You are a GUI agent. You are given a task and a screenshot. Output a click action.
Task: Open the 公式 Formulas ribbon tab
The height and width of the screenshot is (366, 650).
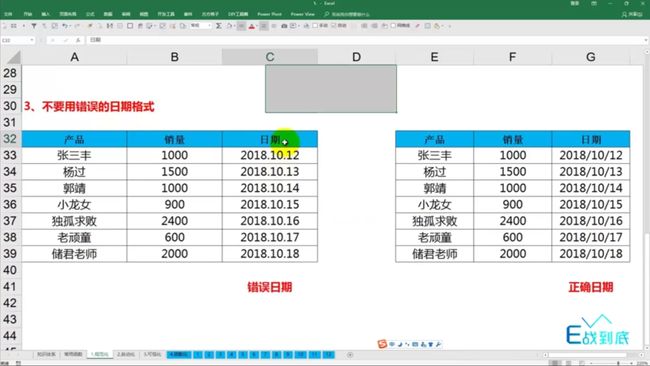[90, 14]
